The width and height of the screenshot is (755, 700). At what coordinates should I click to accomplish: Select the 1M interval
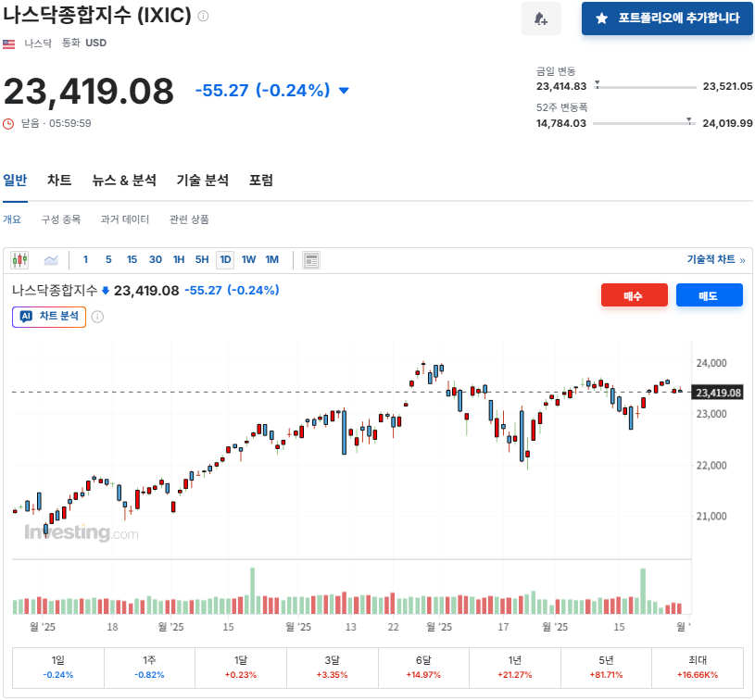click(x=272, y=260)
